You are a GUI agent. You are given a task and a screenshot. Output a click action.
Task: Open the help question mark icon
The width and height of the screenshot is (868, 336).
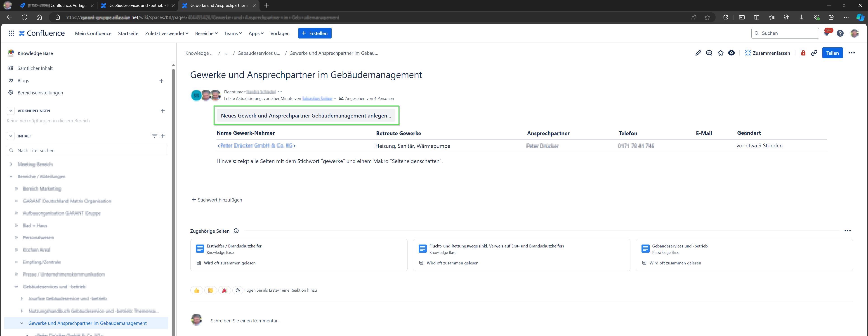click(x=840, y=34)
